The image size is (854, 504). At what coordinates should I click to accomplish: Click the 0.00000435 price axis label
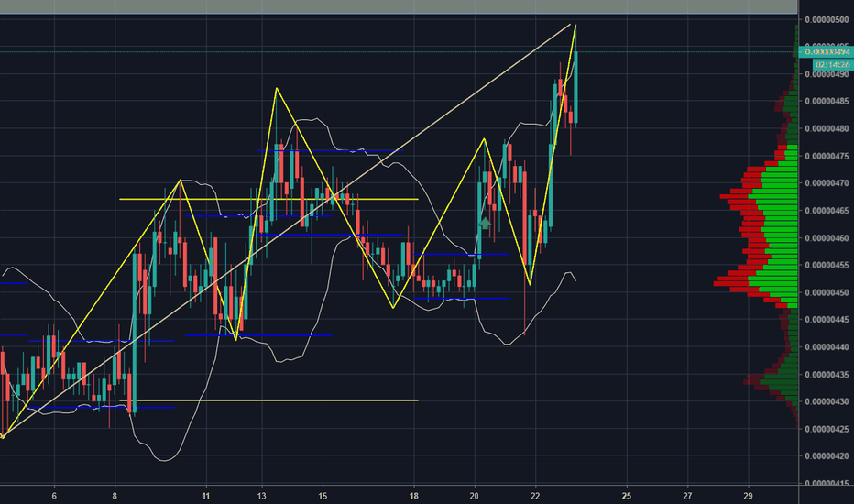click(x=827, y=374)
